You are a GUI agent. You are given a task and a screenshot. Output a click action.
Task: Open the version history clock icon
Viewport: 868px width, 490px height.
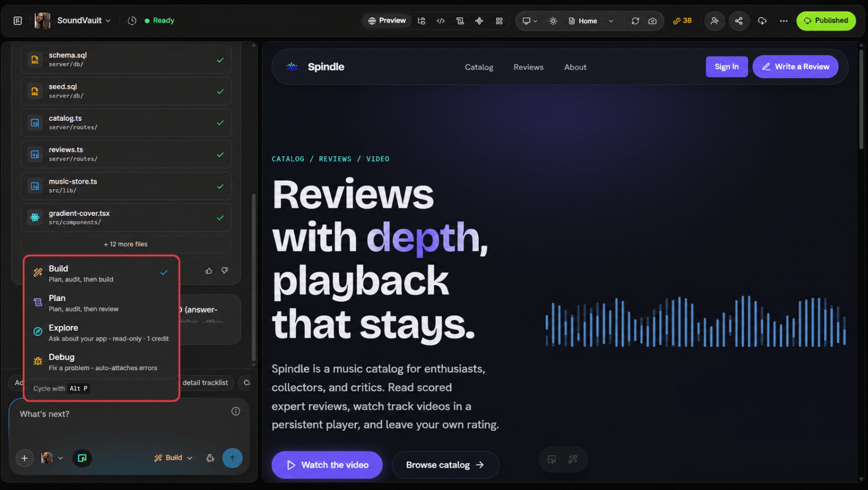pos(132,20)
